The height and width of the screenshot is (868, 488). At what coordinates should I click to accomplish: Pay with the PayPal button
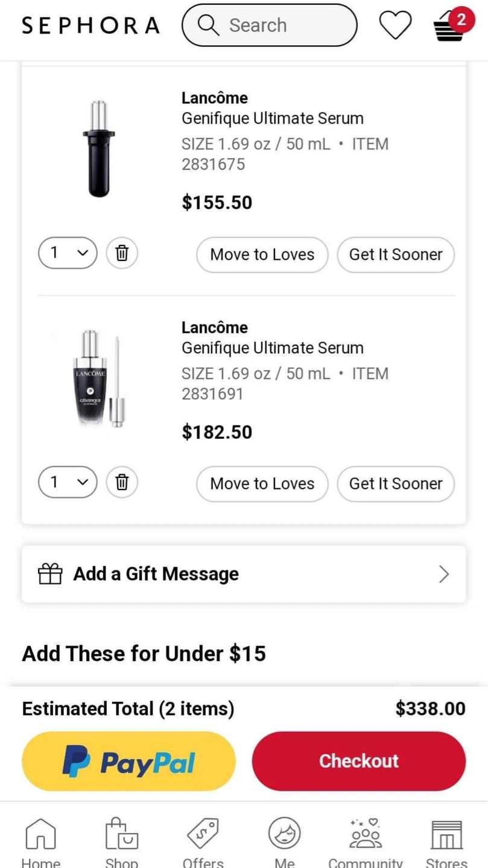[128, 761]
